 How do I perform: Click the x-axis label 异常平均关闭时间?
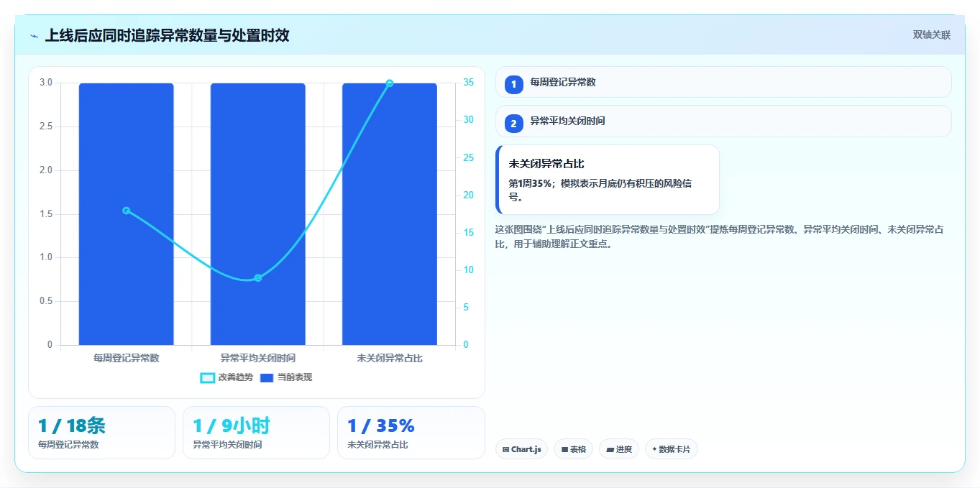pos(258,358)
